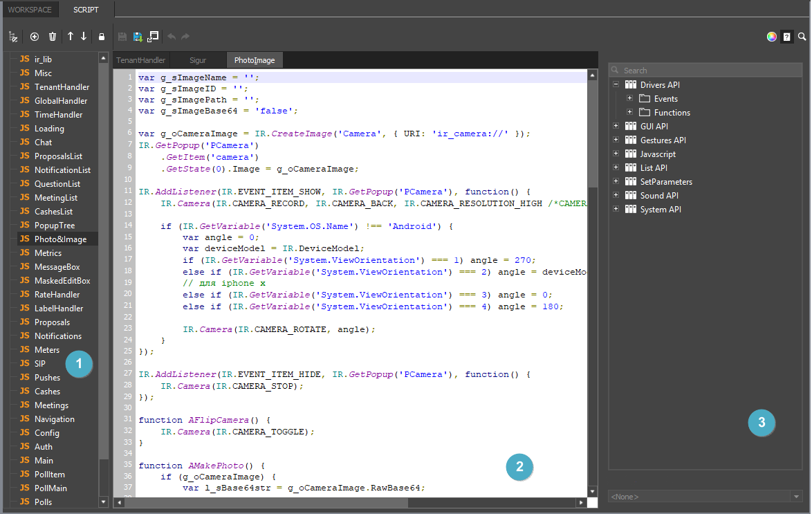Click the lock icon in the toolbar
Screen dimensions: 812x514
tap(102, 36)
